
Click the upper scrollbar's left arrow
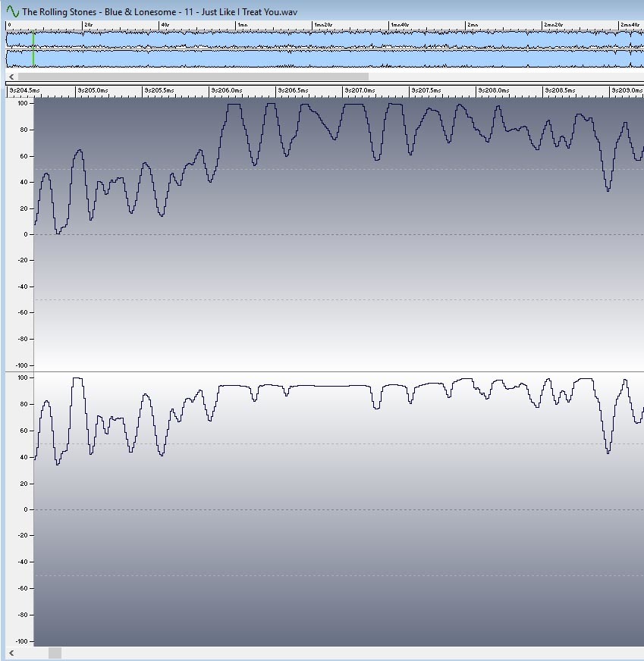point(11,76)
